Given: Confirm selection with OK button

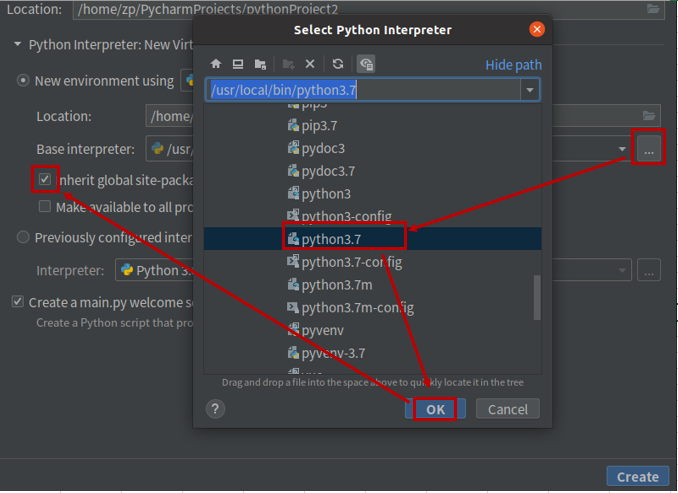Looking at the screenshot, I should (435, 409).
